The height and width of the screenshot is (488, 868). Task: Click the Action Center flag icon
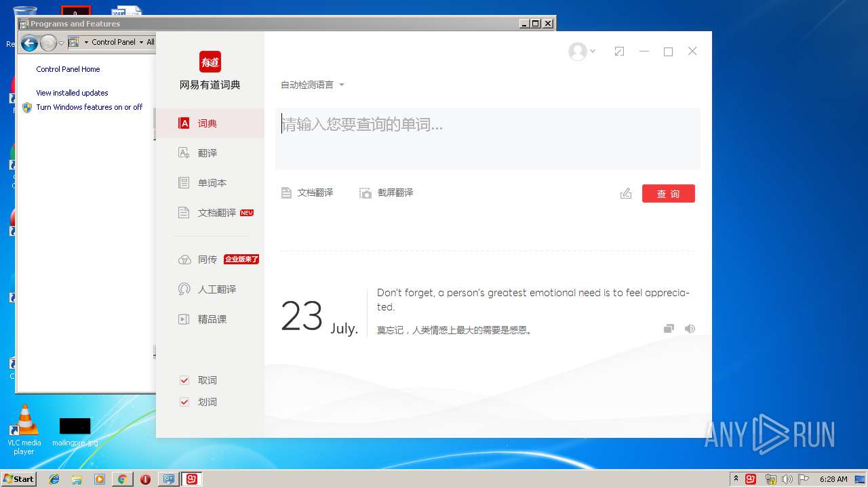tap(804, 479)
